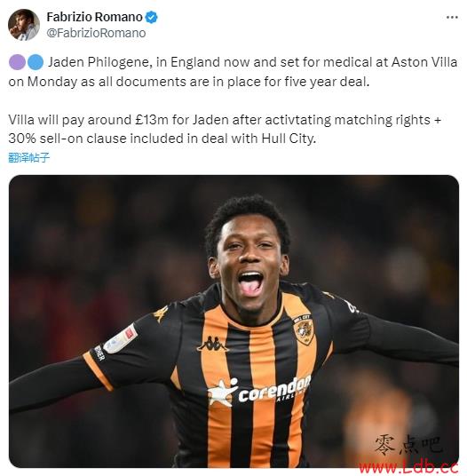Click the 零点吧 watermark text
The height and width of the screenshot is (476, 467).
click(408, 445)
